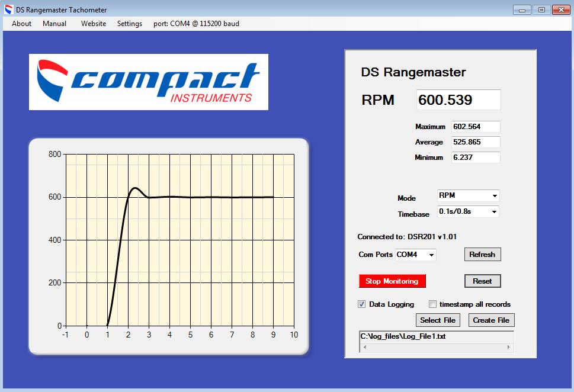This screenshot has height=392, width=574.
Task: Click the Minimum field showing 6.237
Action: click(x=476, y=158)
